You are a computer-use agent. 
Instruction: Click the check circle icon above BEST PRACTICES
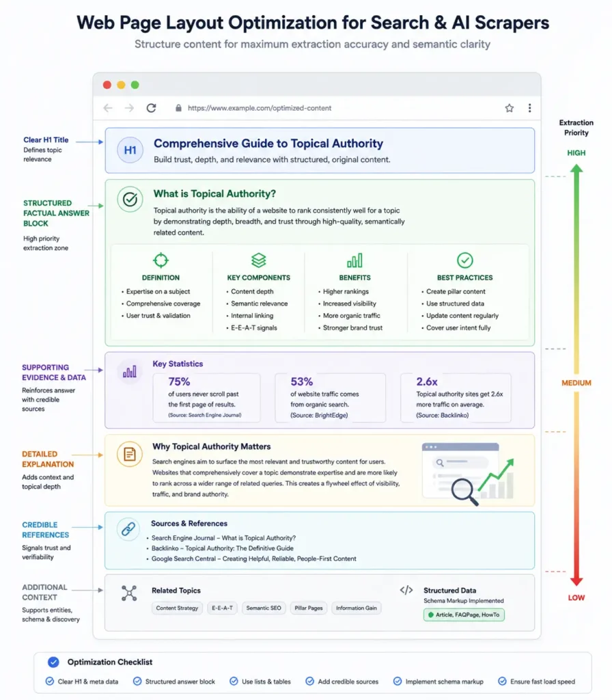(464, 260)
